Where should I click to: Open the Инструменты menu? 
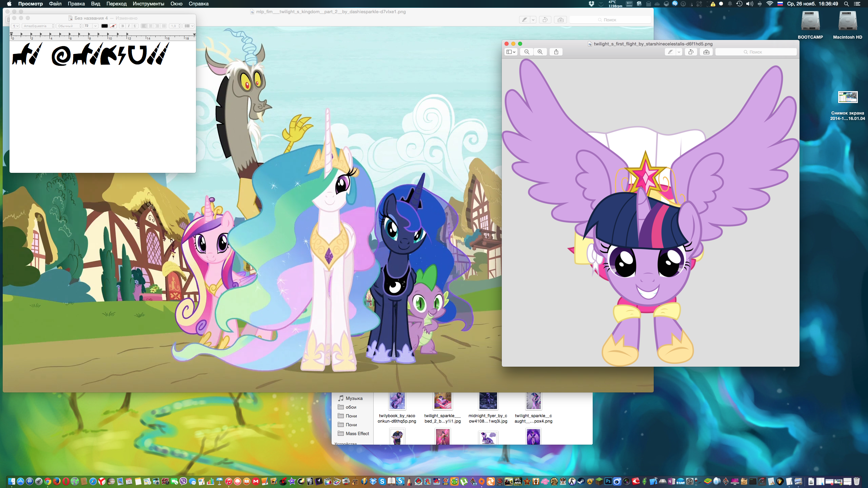point(149,4)
